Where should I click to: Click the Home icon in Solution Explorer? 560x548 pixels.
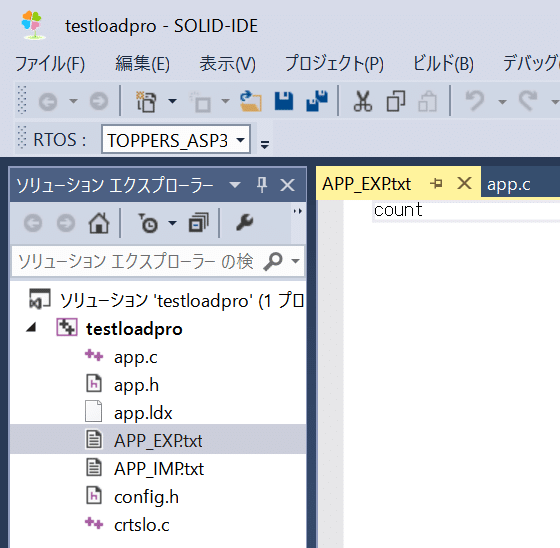[99, 223]
